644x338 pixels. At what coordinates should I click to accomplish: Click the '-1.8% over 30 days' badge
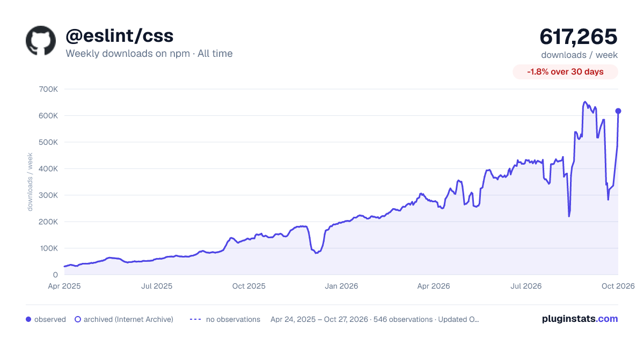click(x=565, y=72)
